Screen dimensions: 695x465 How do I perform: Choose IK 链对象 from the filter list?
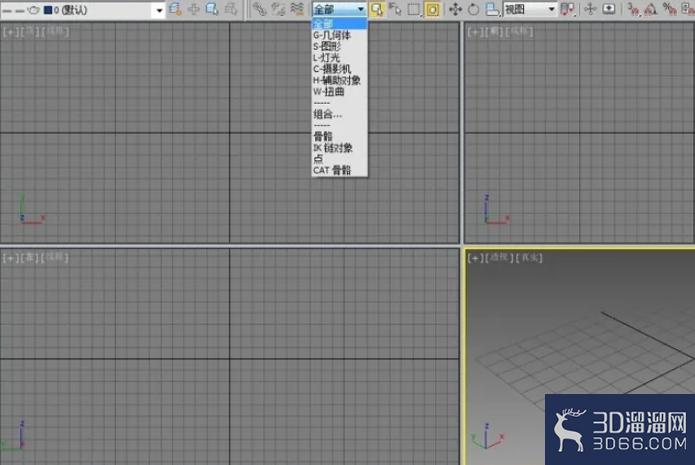point(340,148)
